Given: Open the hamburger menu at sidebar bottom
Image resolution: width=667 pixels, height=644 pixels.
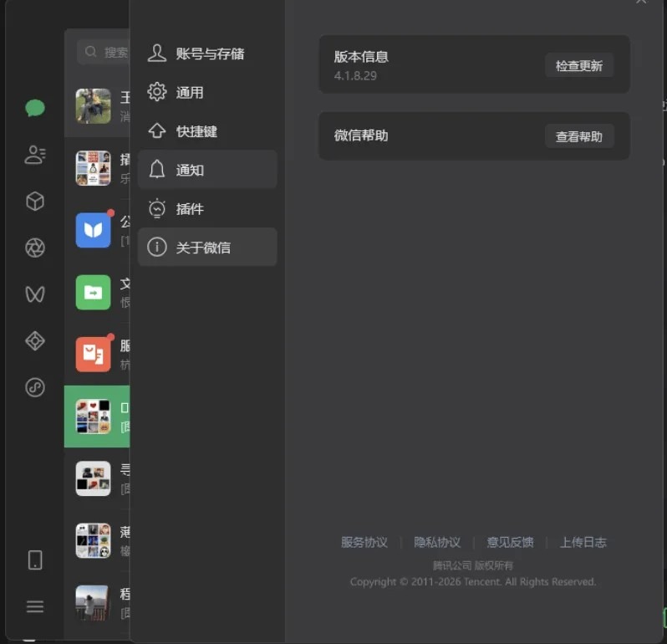Looking at the screenshot, I should [x=35, y=607].
